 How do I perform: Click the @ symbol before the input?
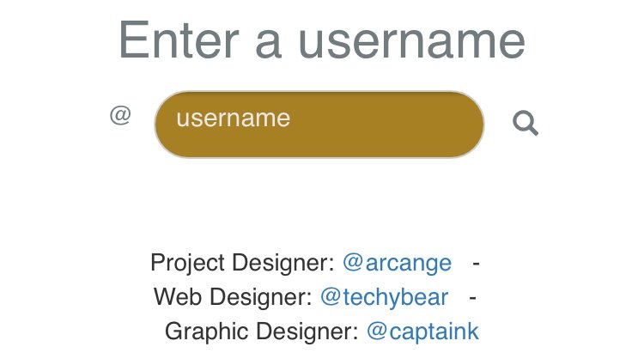tap(120, 115)
